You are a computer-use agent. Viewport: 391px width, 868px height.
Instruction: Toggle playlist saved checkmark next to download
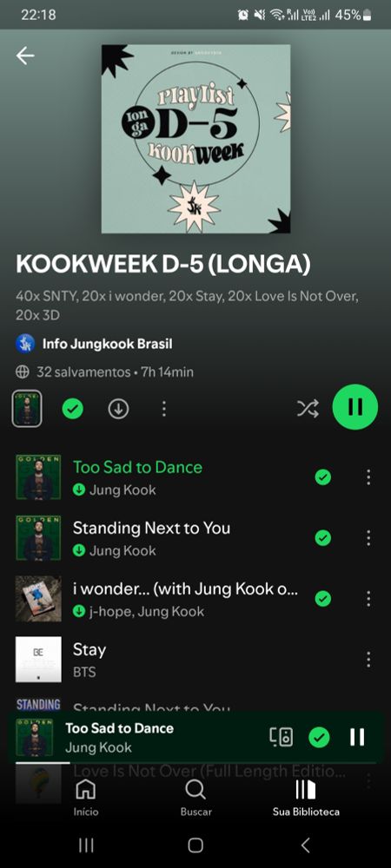[72, 409]
